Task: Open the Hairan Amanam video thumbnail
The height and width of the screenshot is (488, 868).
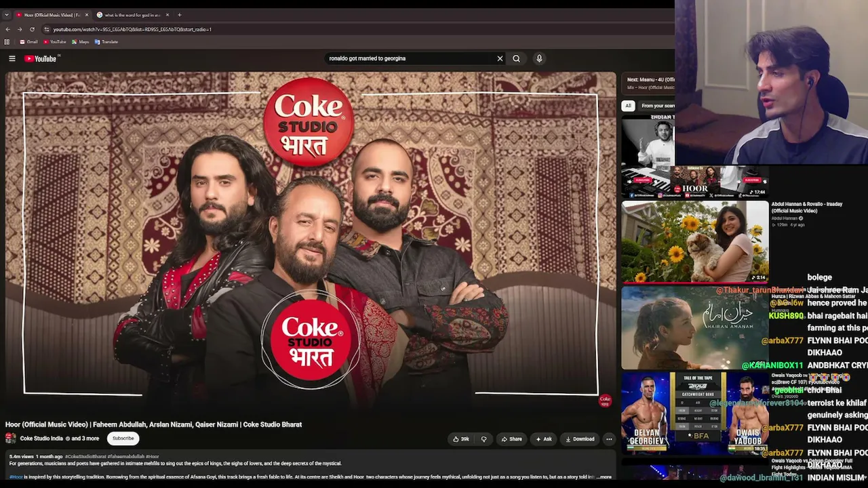Action: click(x=695, y=327)
